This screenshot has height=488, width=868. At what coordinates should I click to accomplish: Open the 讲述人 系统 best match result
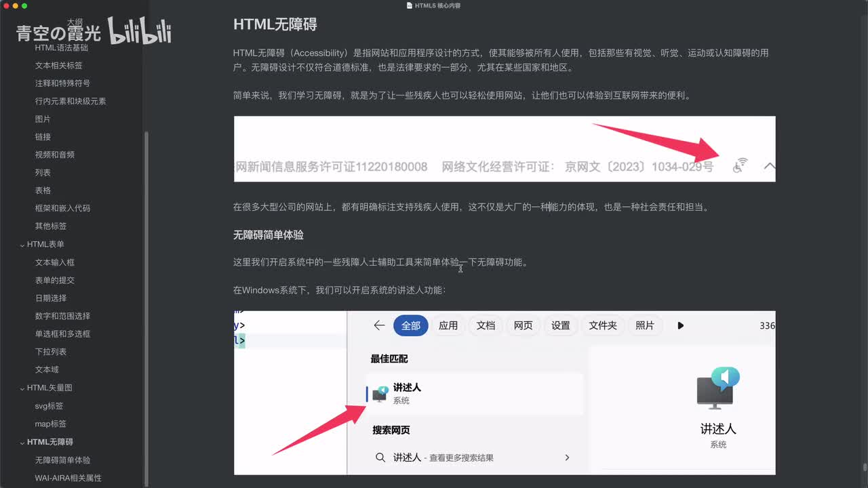click(x=475, y=394)
